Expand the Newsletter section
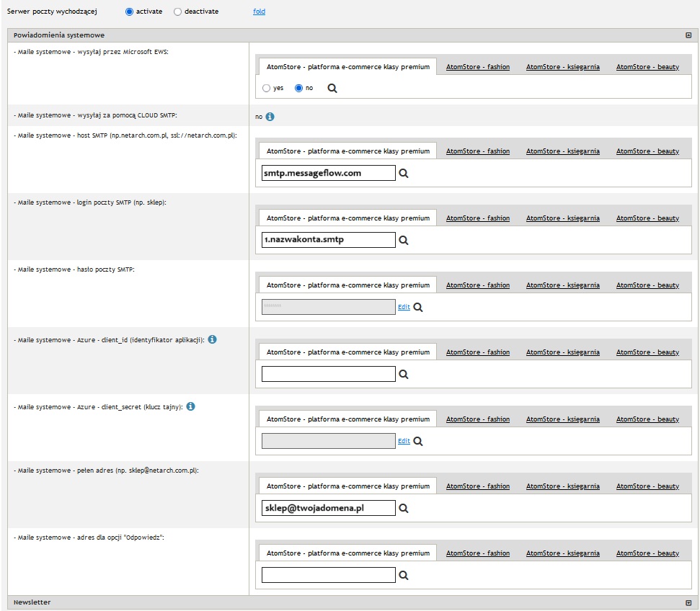The width and height of the screenshot is (700, 611). (688, 602)
